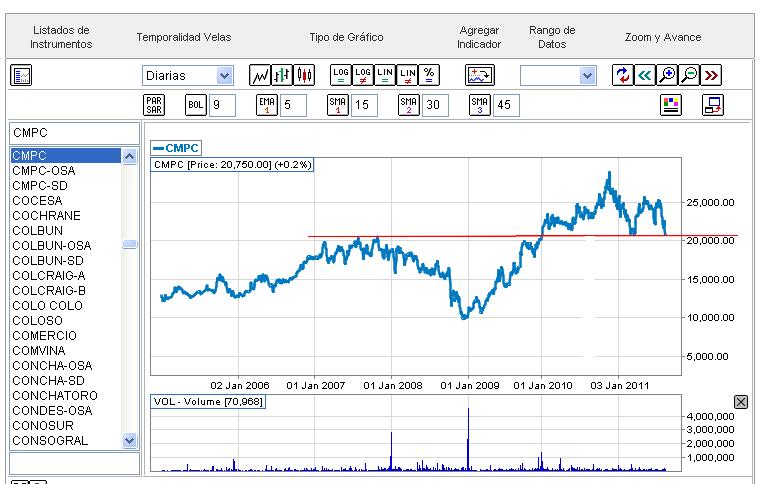Toggle the PAR SAR indicator
This screenshot has height=484, width=763.
(x=154, y=105)
